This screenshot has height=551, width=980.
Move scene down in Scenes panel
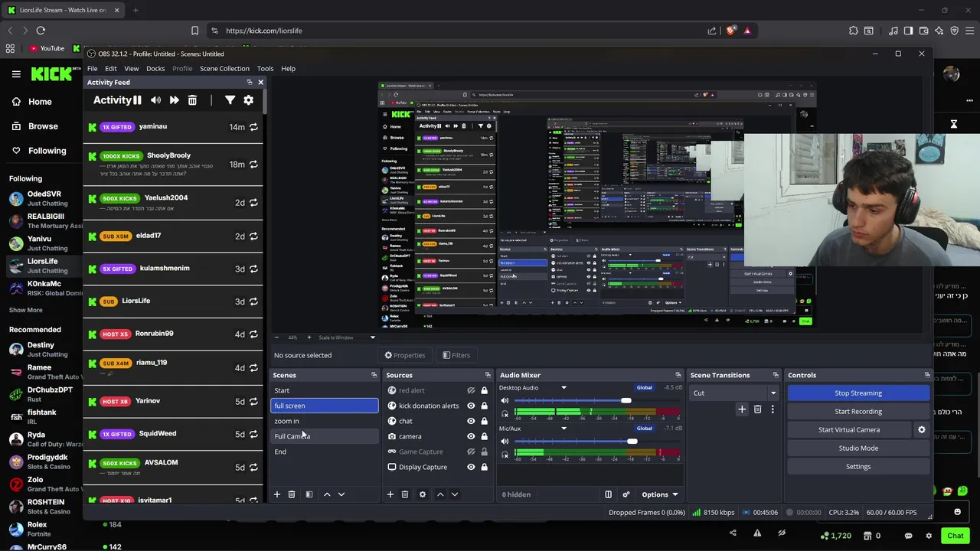point(341,494)
